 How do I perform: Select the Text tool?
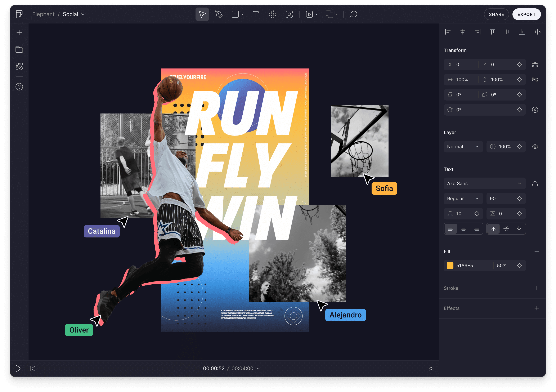click(x=256, y=14)
